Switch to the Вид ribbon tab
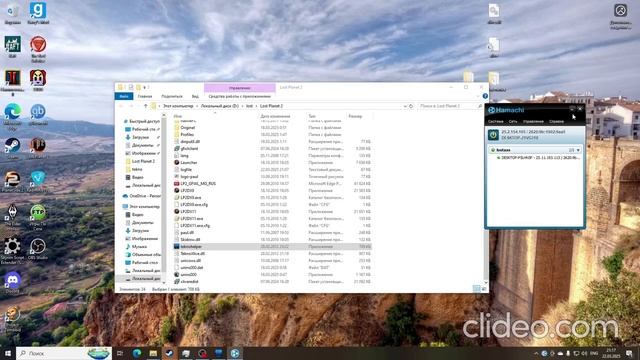 [195, 96]
